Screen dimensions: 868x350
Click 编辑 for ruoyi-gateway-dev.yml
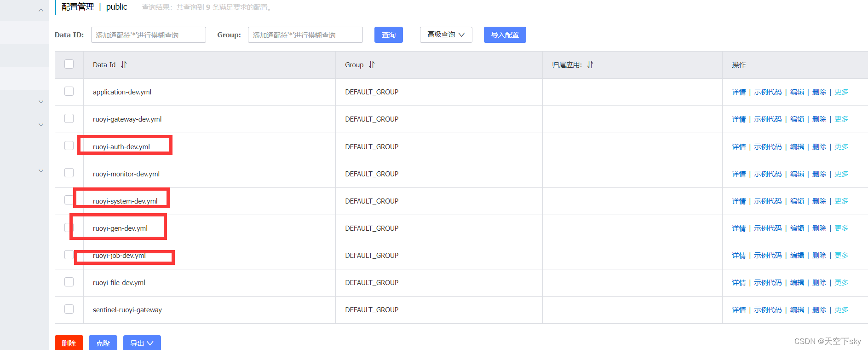[x=797, y=119]
